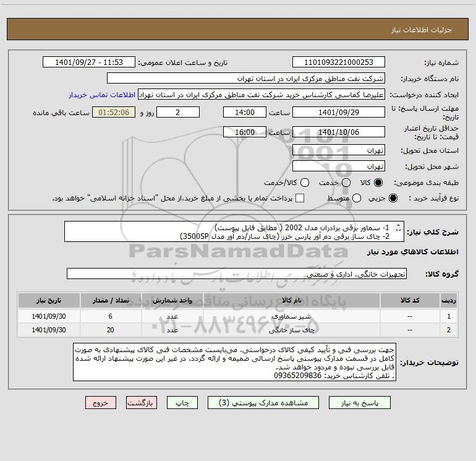Viewport: 476px width, 461px height.
Task: Click the announcement date field 1401/09/27 - 11:53
Action: click(89, 62)
